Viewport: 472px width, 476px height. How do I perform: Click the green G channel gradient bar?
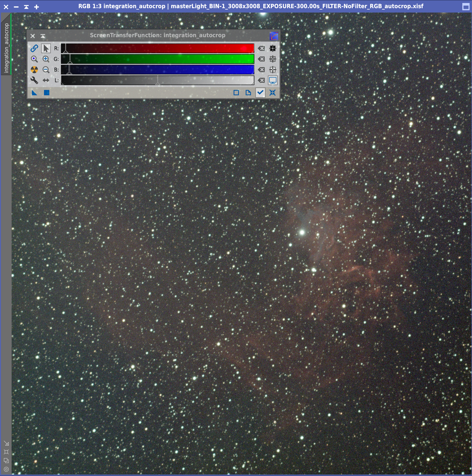click(157, 59)
